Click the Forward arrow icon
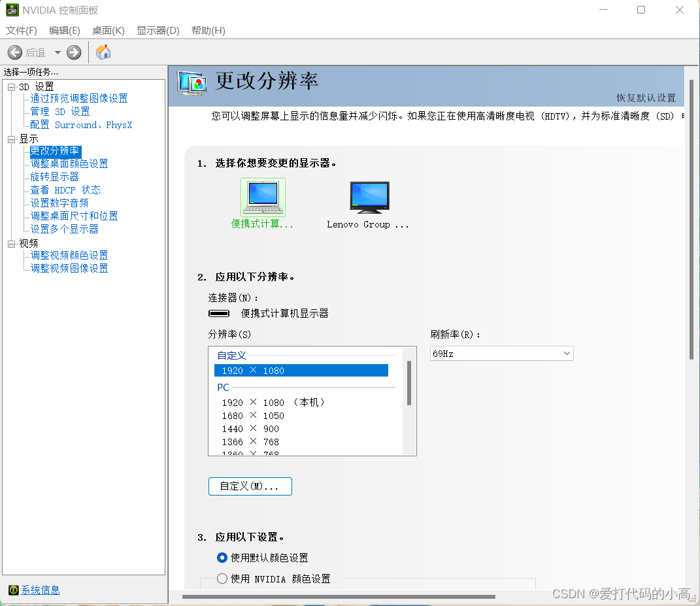Viewport: 700px width, 606px height. 74,53
